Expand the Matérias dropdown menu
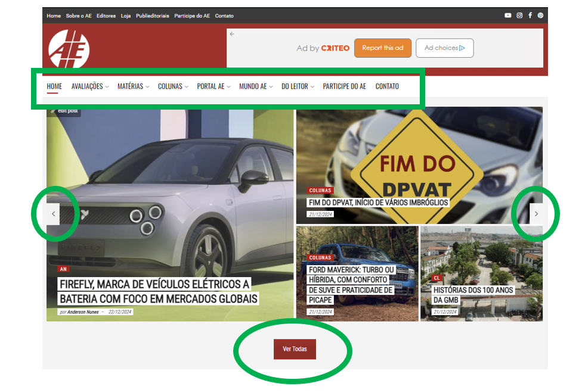The height and width of the screenshot is (392, 582). [133, 86]
